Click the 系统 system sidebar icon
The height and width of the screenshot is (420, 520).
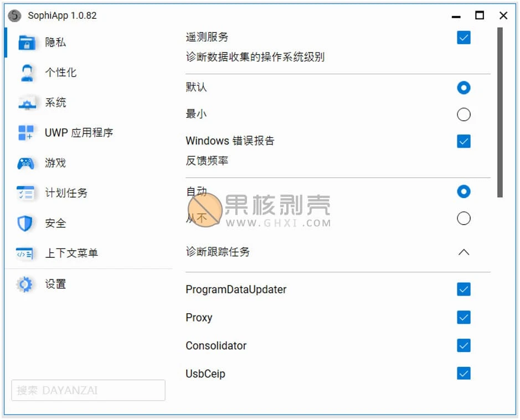point(24,102)
